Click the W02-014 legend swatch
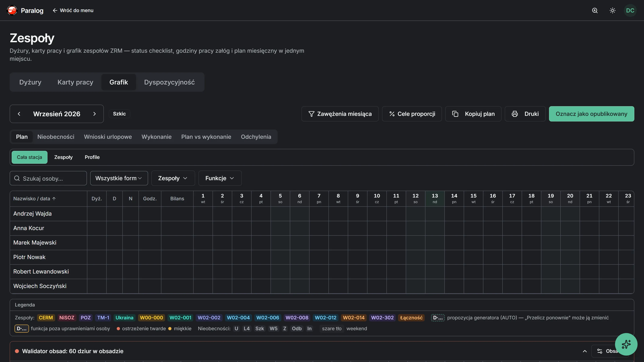The height and width of the screenshot is (362, 644). pyautogui.click(x=354, y=318)
